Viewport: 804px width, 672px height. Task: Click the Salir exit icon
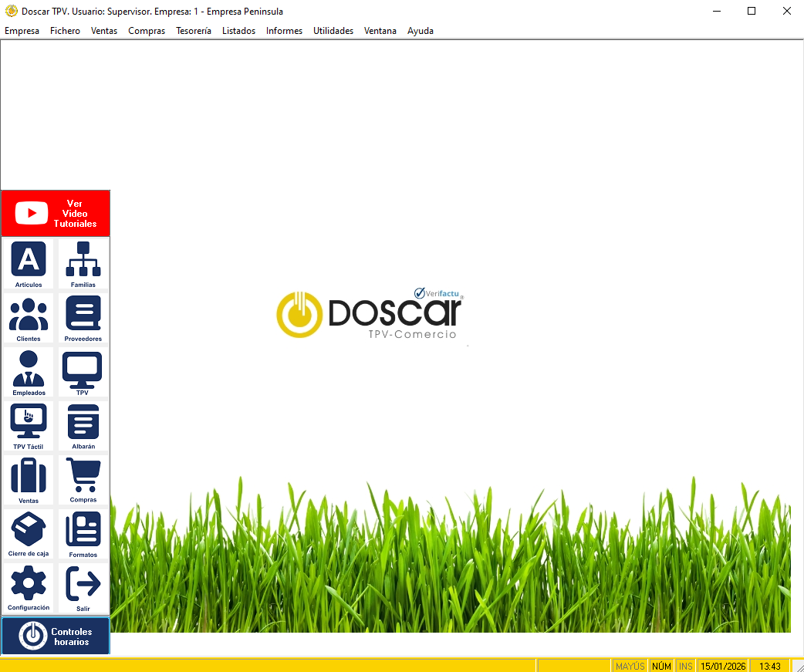83,585
